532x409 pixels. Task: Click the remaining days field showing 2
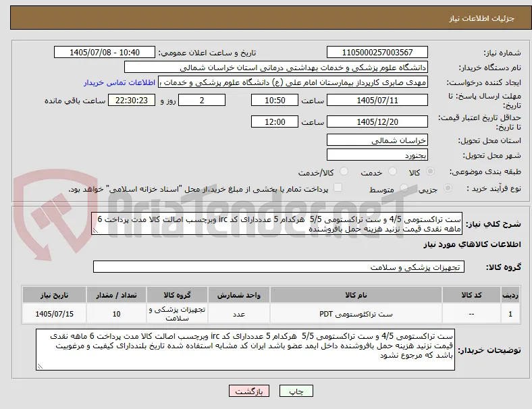[x=202, y=100]
